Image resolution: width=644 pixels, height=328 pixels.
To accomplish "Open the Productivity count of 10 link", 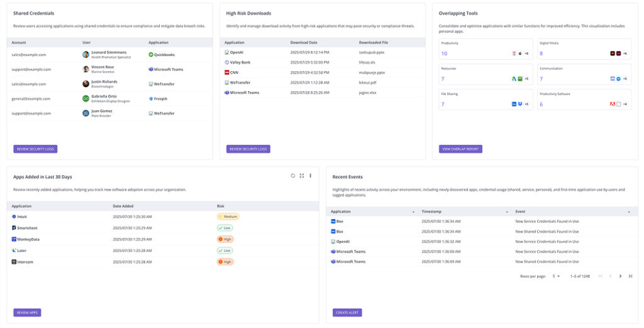I will pyautogui.click(x=444, y=54).
